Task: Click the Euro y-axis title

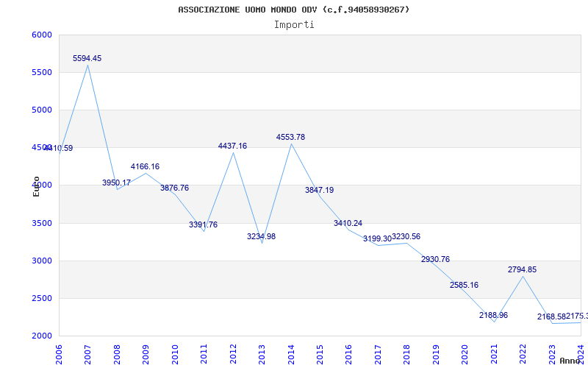Action: [x=36, y=186]
